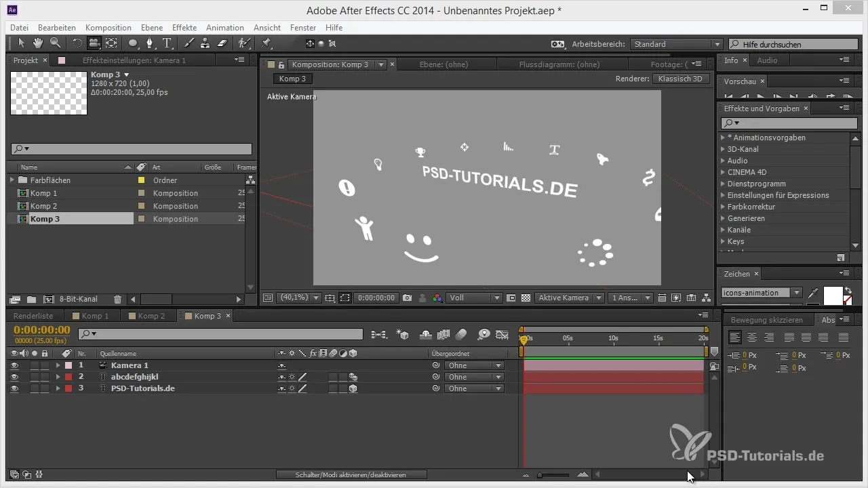Open the Animation menu
868x488 pixels.
[x=225, y=28]
